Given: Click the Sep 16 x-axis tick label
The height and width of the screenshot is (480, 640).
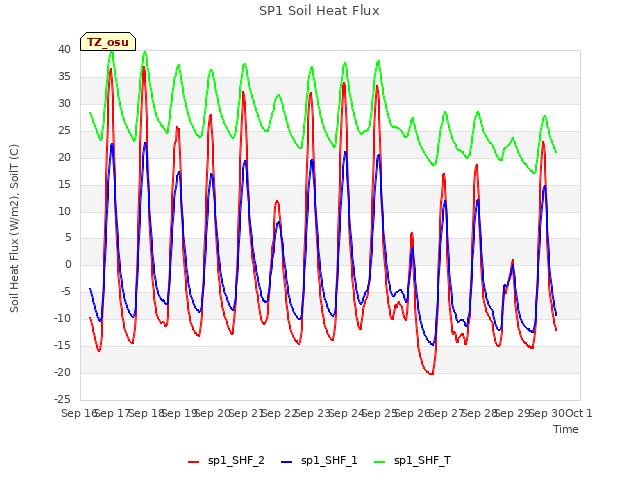Looking at the screenshot, I should click(x=79, y=413).
